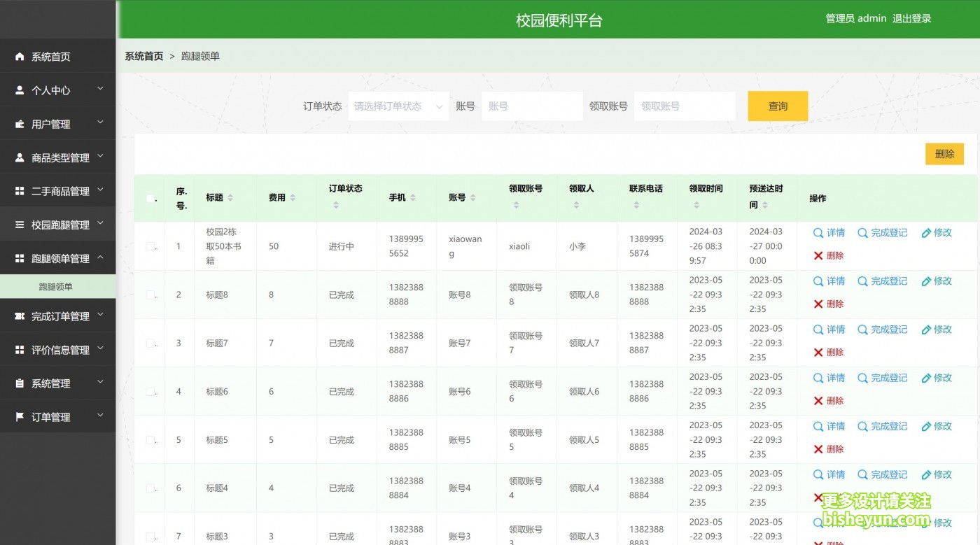Click the clipboard icon beside 系统管理
Screen dimensions: 980x545
coord(20,383)
